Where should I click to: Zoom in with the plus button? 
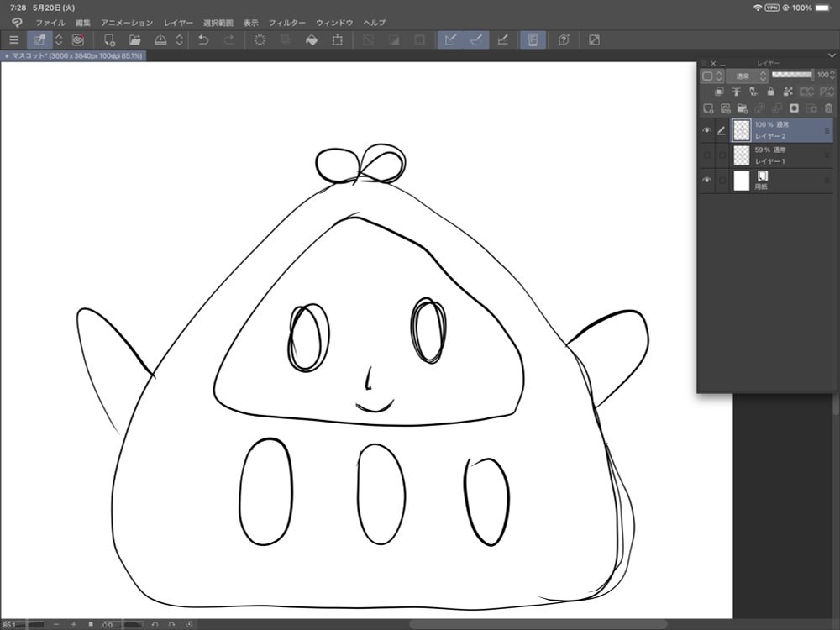coord(73,625)
